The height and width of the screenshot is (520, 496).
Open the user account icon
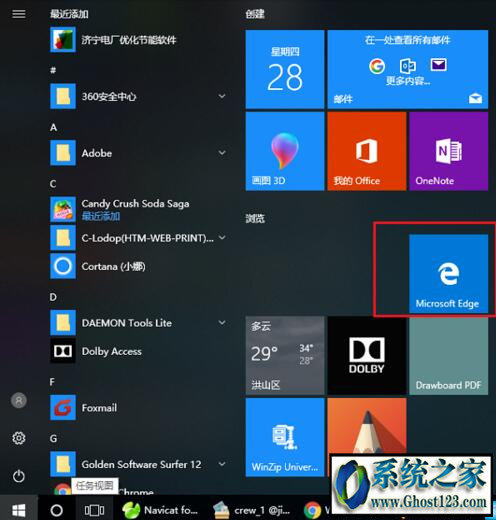click(19, 400)
